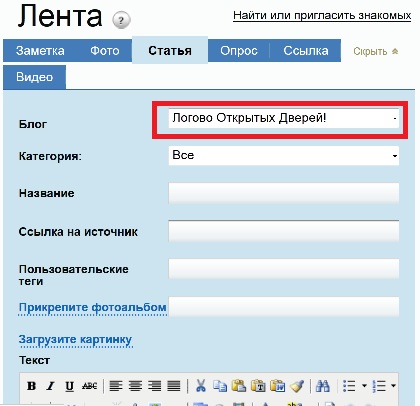
Task: Click the Лента page heading
Action: click(x=60, y=16)
